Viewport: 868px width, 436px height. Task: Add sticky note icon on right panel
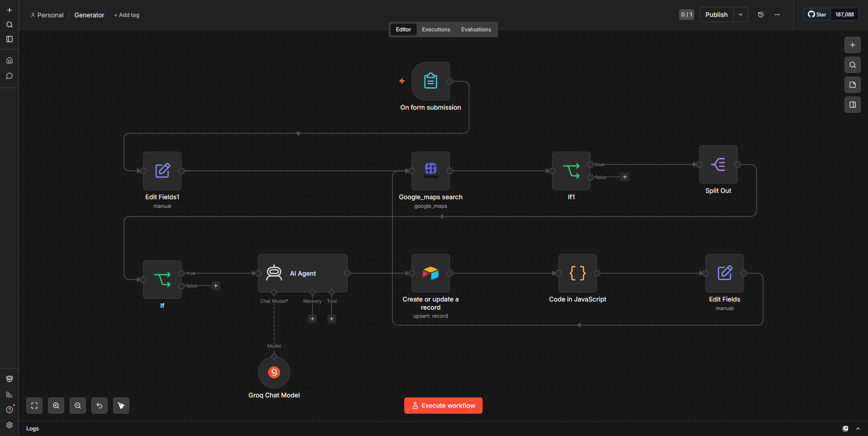852,85
